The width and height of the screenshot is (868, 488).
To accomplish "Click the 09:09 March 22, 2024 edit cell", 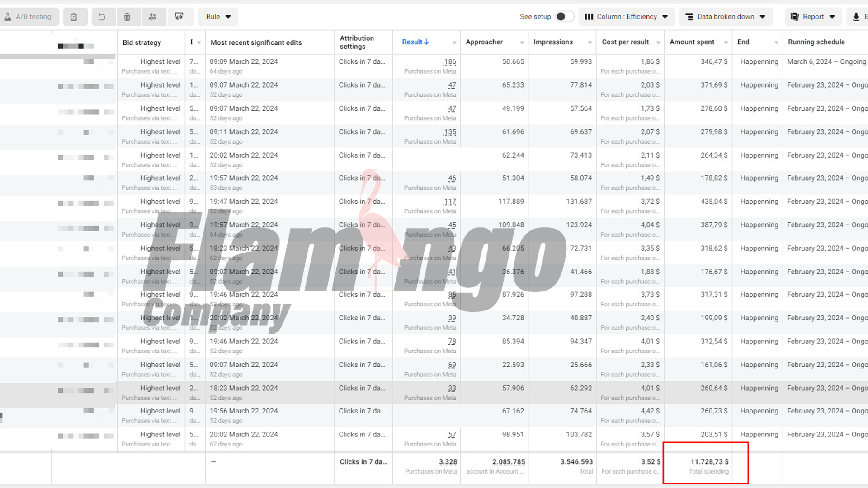I will (244, 62).
